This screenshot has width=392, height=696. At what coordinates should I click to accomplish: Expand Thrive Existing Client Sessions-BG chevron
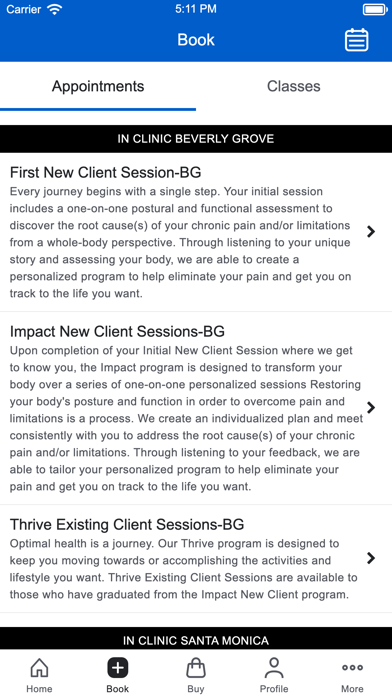point(371,558)
